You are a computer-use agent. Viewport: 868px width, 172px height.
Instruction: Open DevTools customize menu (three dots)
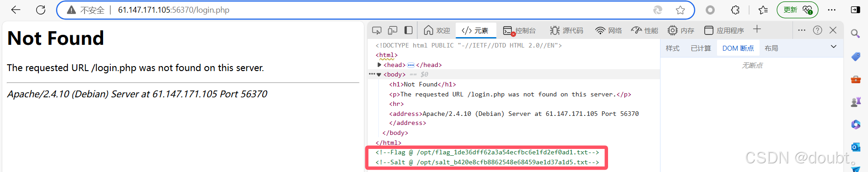pos(802,30)
